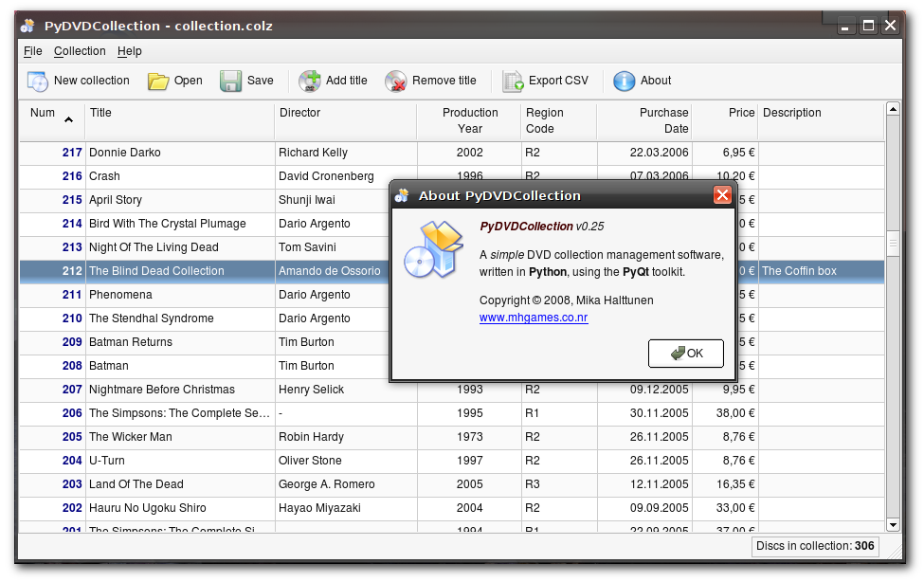Click the 2005 production year cell
The image size is (924, 582).
(470, 484)
